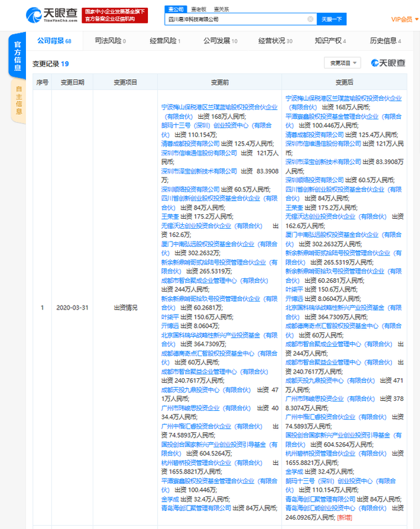
Task: Open 深圳顺络投资有限公司 link in 变更前 column
Action: [x=190, y=189]
